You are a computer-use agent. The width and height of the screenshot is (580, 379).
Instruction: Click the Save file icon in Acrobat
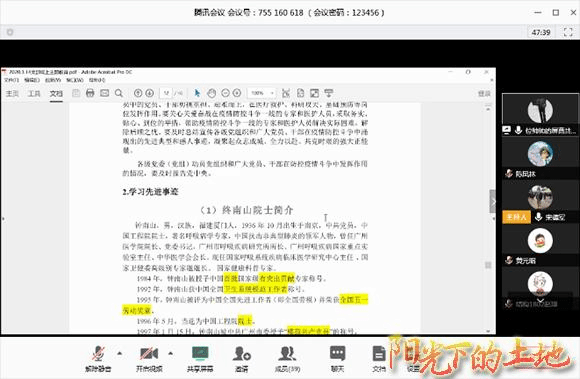76,93
